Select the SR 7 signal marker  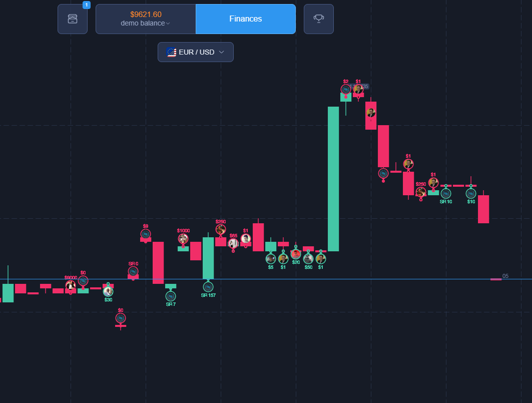point(171,295)
